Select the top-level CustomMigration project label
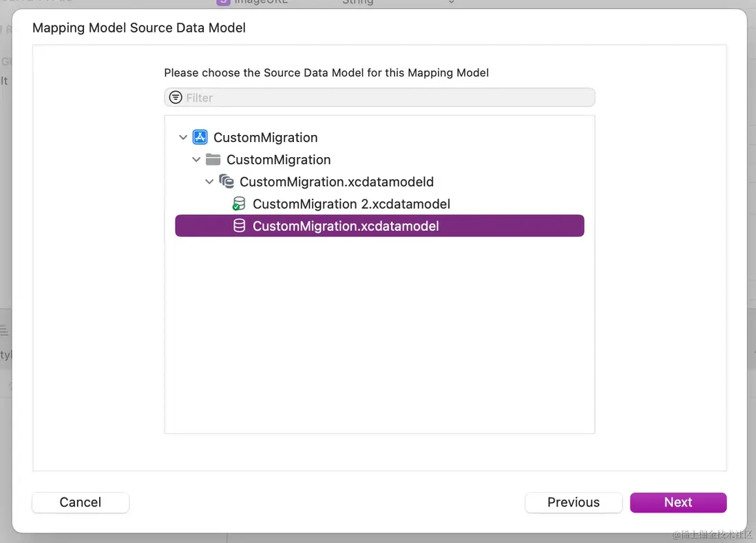 265,137
